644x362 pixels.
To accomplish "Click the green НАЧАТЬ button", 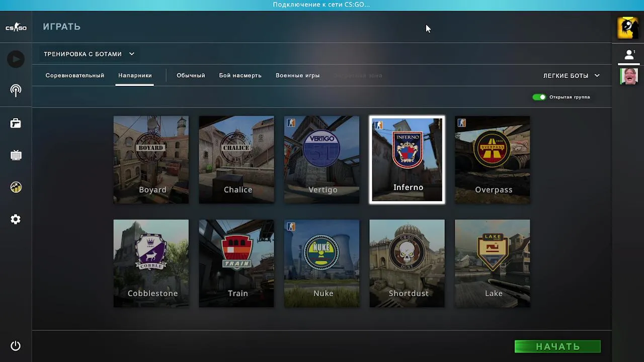I will click(x=557, y=346).
